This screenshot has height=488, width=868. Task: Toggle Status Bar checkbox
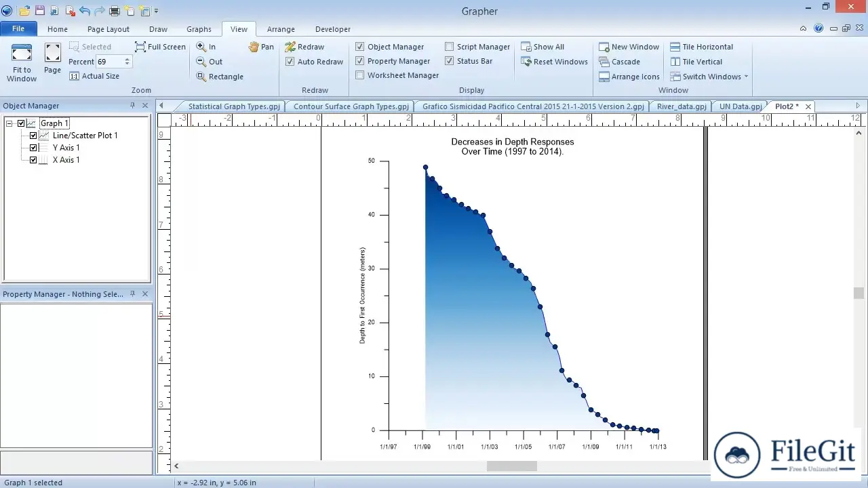[450, 61]
